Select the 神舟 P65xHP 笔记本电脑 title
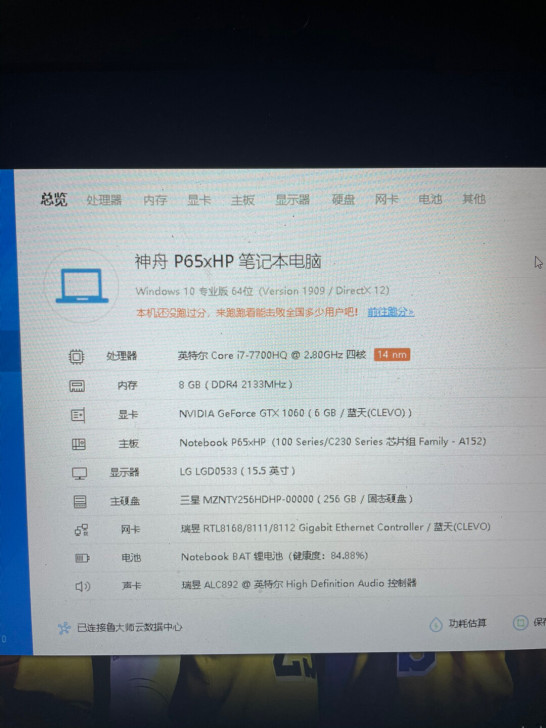The image size is (546, 728). coord(228,261)
